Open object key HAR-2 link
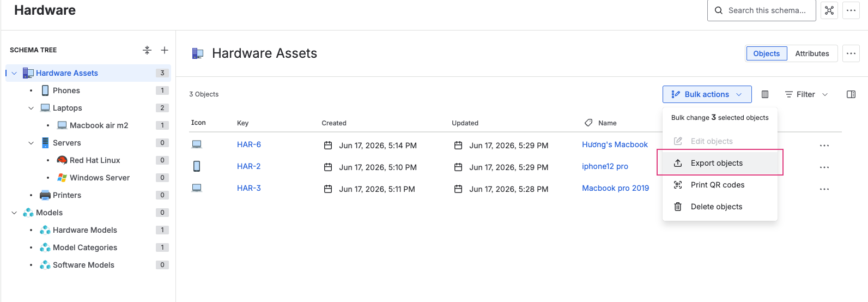This screenshot has width=868, height=302. click(x=249, y=166)
